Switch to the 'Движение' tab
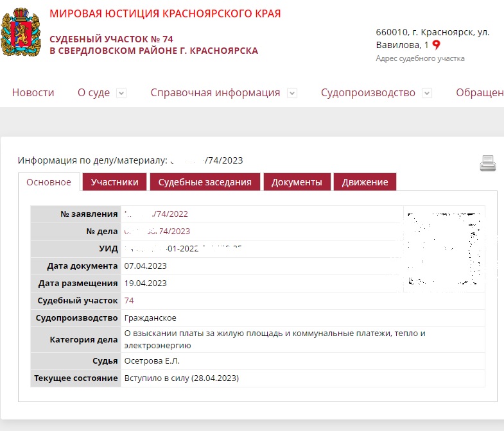 point(365,182)
